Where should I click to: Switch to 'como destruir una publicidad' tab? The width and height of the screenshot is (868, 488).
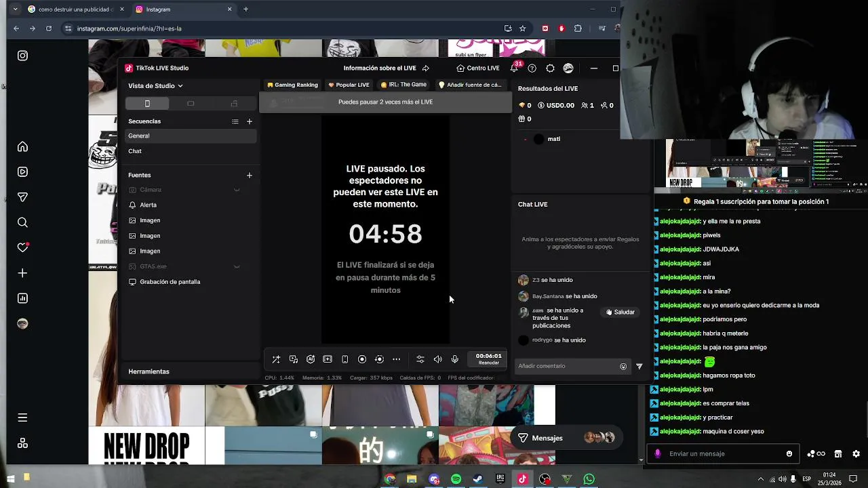coord(76,9)
